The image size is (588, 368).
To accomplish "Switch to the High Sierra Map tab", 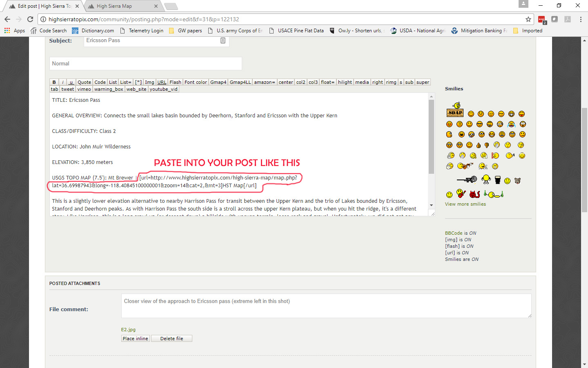I will (122, 6).
